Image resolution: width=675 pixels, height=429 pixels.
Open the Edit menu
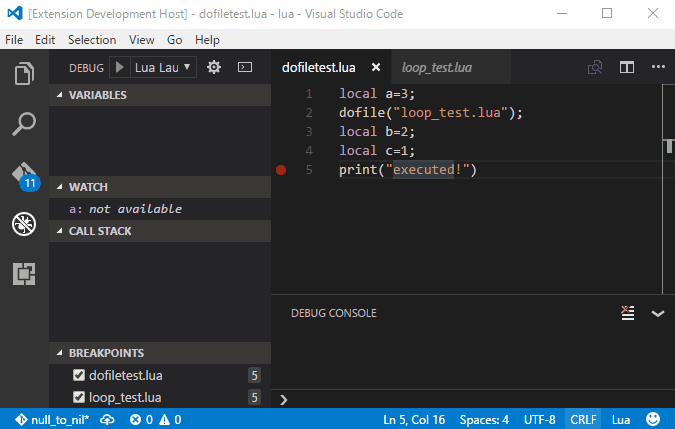pos(45,40)
